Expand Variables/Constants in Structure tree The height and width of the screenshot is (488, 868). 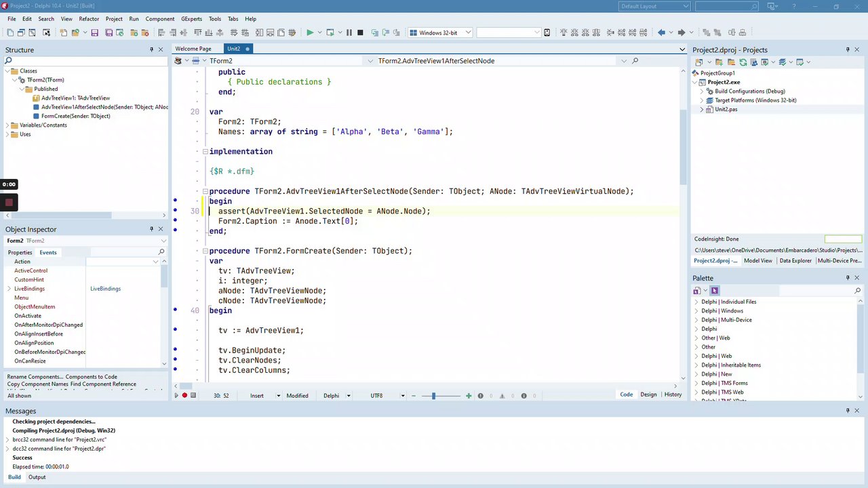[7, 125]
